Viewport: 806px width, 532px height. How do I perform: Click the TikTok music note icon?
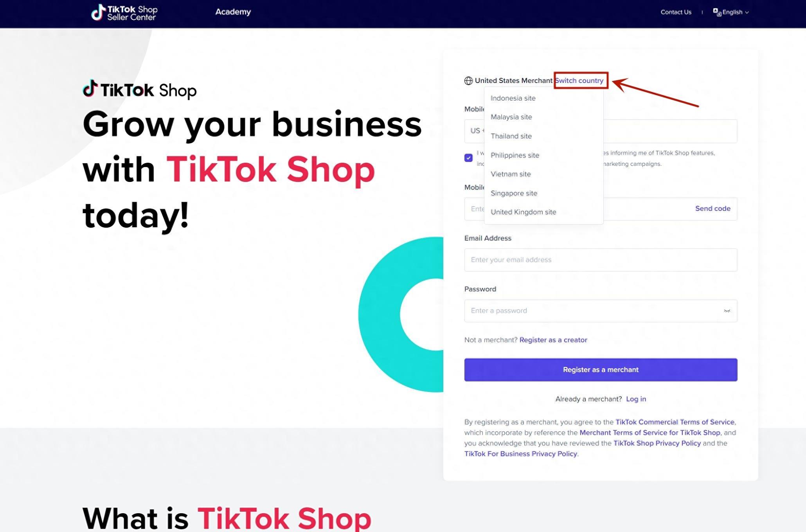point(97,12)
